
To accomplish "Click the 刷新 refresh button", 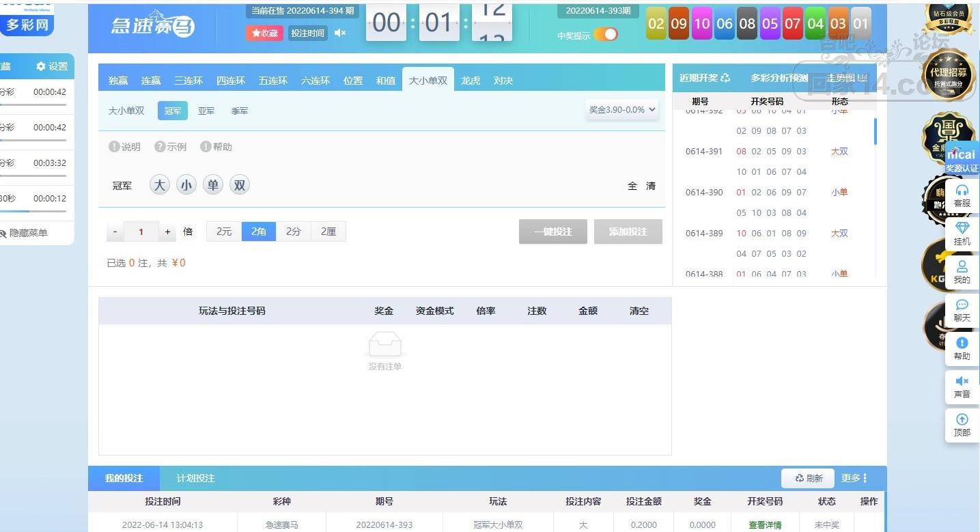I will coord(808,478).
